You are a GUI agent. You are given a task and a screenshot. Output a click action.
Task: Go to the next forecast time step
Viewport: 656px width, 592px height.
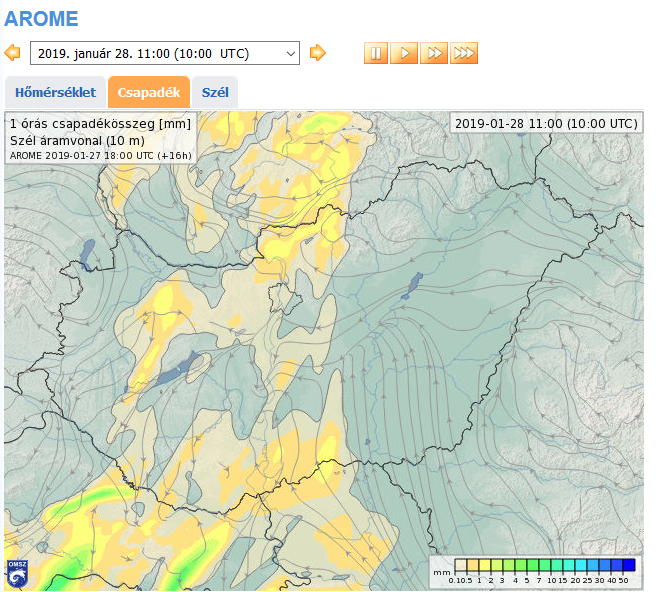pos(318,53)
